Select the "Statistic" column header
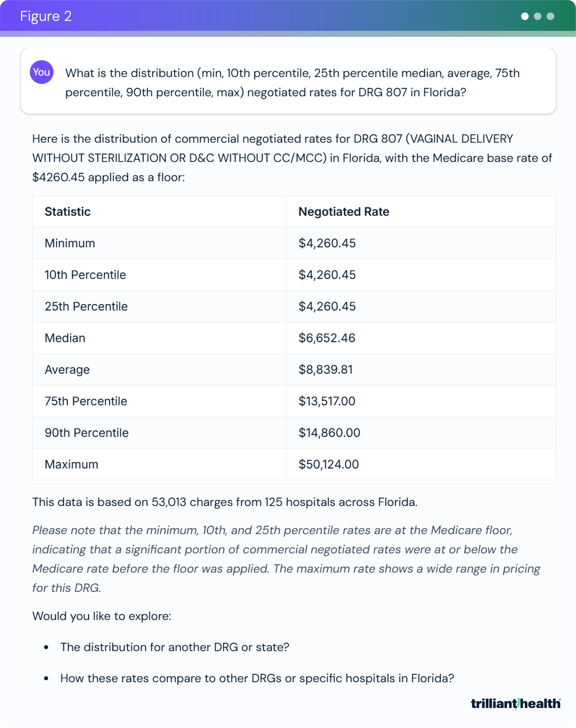This screenshot has width=576, height=728. click(x=68, y=212)
